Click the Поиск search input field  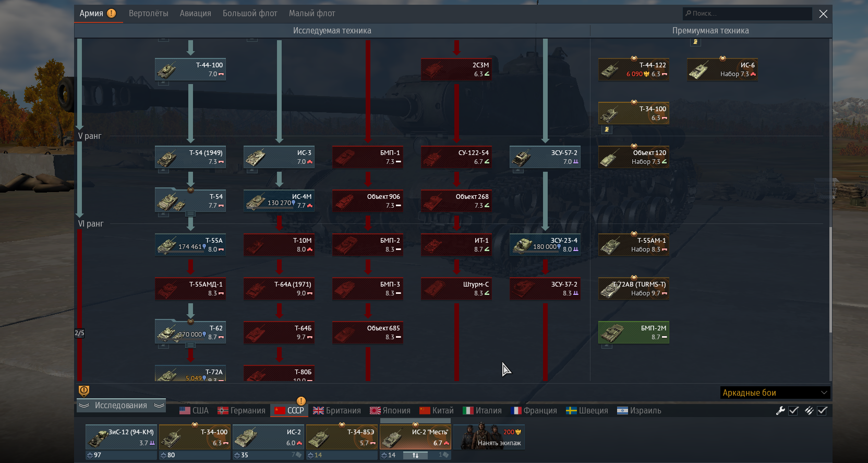click(747, 14)
